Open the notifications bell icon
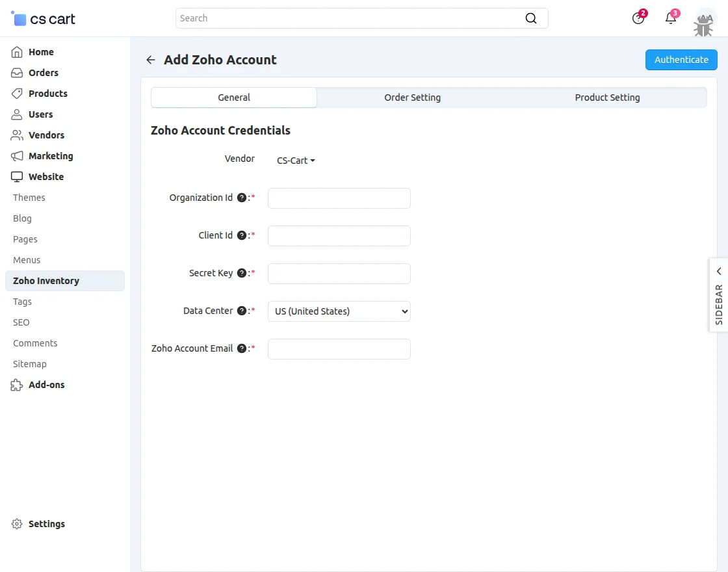Image resolution: width=728 pixels, height=572 pixels. [671, 18]
